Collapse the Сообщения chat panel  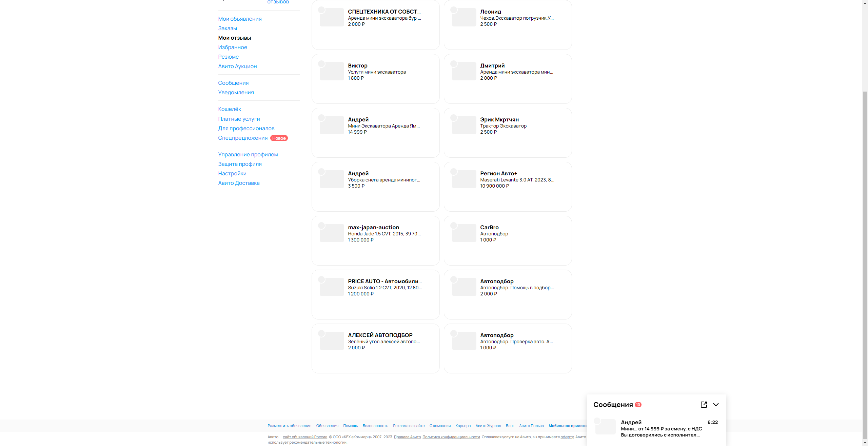point(716,405)
